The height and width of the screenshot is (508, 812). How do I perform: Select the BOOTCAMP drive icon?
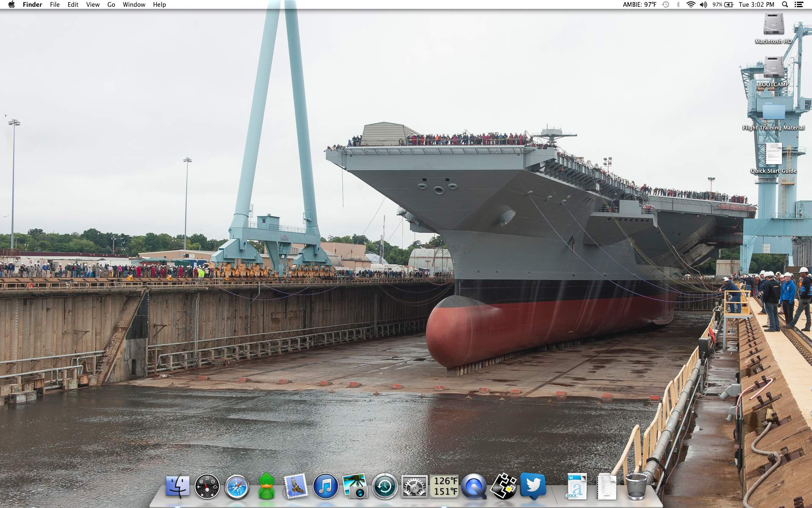774,68
